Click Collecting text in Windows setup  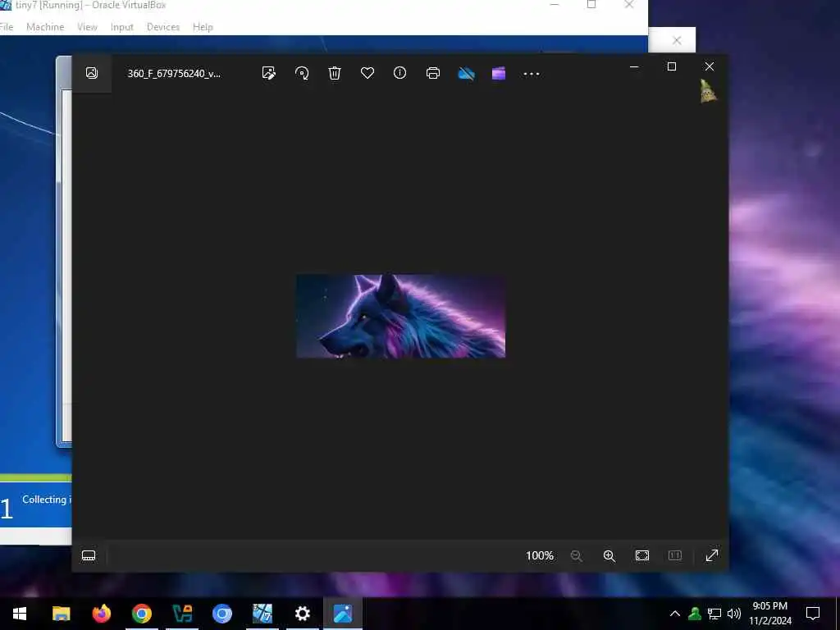coord(44,500)
